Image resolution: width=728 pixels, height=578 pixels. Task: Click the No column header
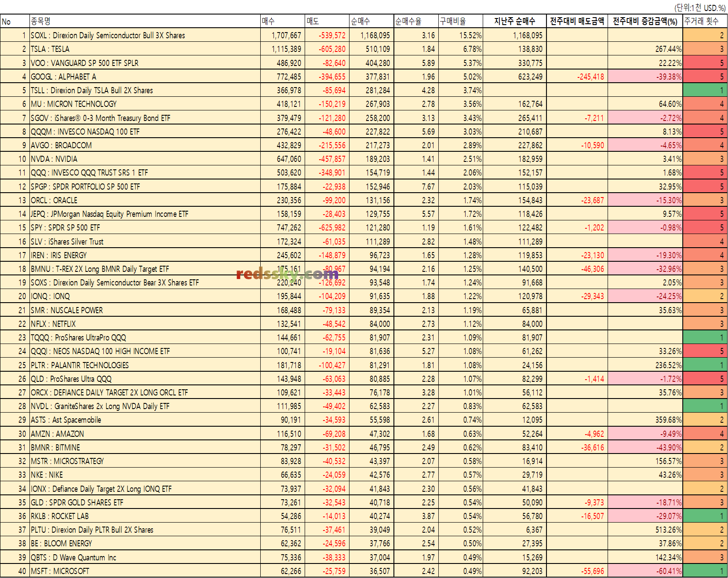point(15,21)
